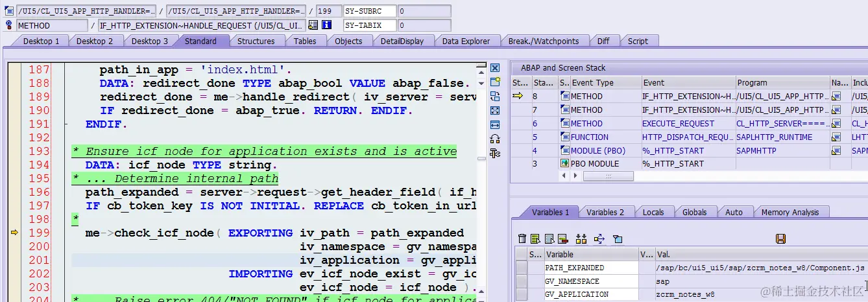Click the program icon before the first field
This screenshot has height=302, width=868.
click(x=9, y=11)
